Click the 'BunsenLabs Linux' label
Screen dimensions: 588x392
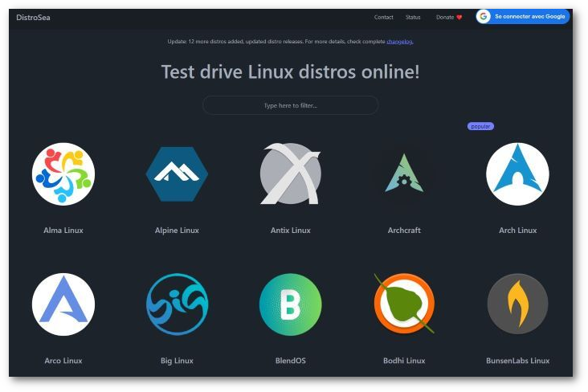click(517, 361)
